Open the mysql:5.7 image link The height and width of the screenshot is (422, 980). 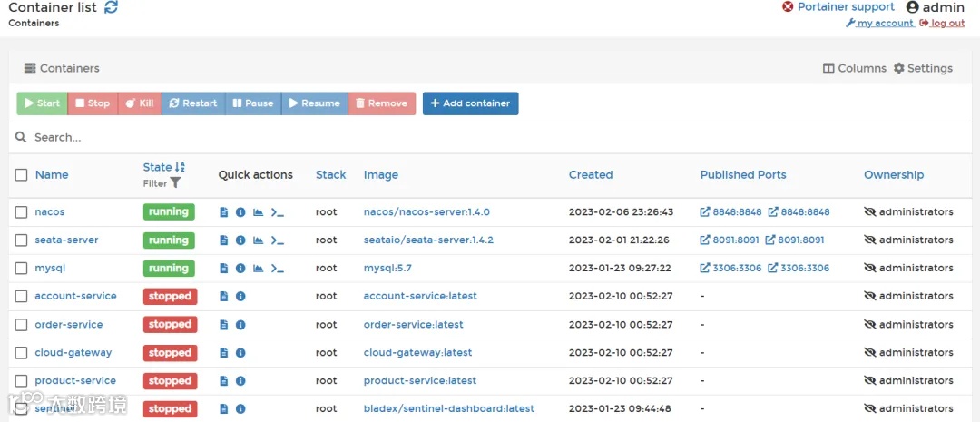[387, 269]
